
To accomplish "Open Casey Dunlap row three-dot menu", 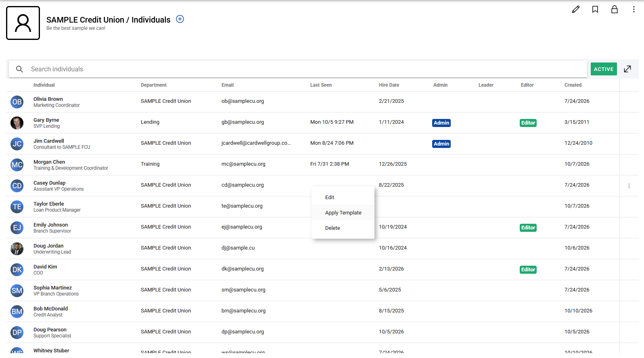I will click(629, 186).
